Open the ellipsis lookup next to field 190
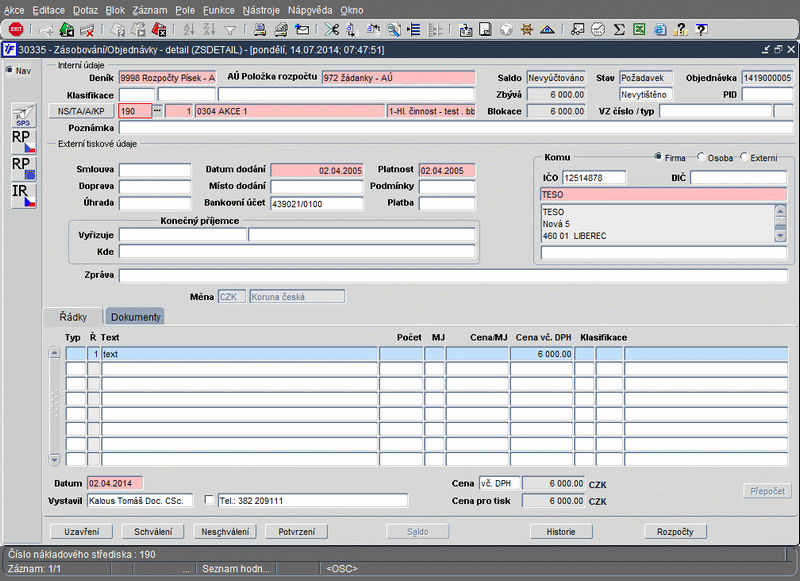 pos(157,111)
